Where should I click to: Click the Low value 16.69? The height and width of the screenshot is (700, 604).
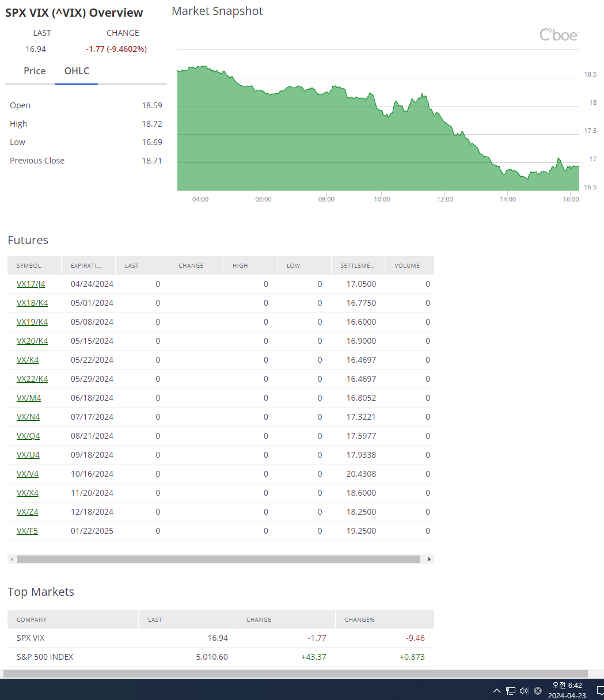pyautogui.click(x=152, y=142)
